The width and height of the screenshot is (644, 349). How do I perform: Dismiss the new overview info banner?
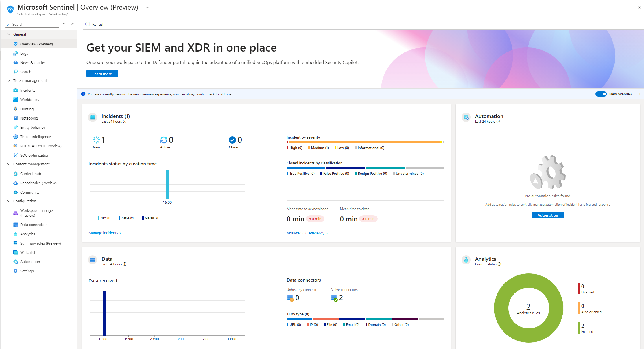point(639,94)
